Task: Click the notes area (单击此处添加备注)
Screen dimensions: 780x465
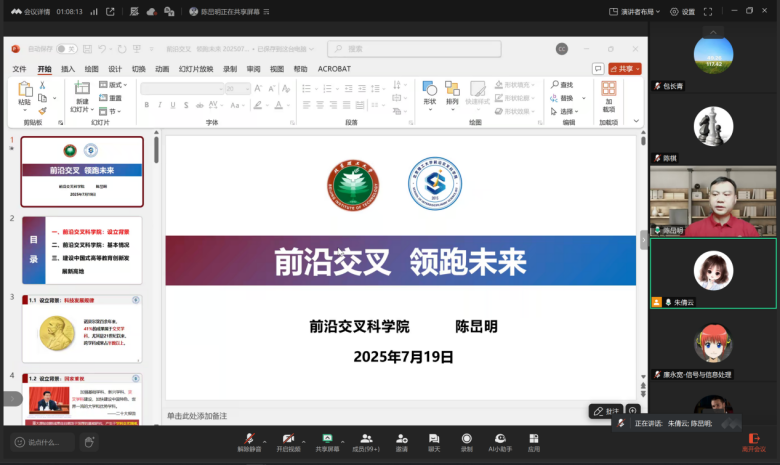Action: click(197, 416)
